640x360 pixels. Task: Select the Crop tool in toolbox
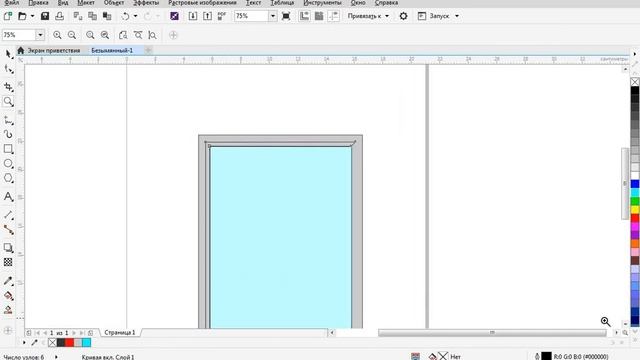[9, 87]
